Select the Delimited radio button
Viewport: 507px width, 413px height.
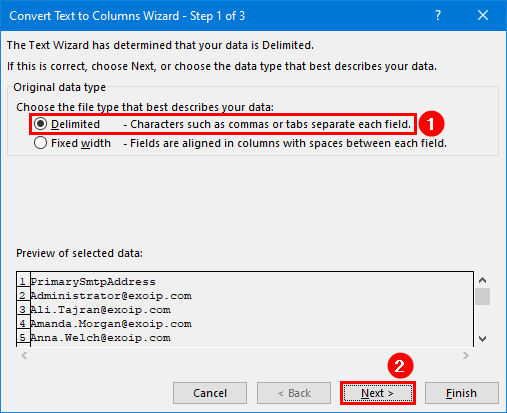pyautogui.click(x=40, y=124)
